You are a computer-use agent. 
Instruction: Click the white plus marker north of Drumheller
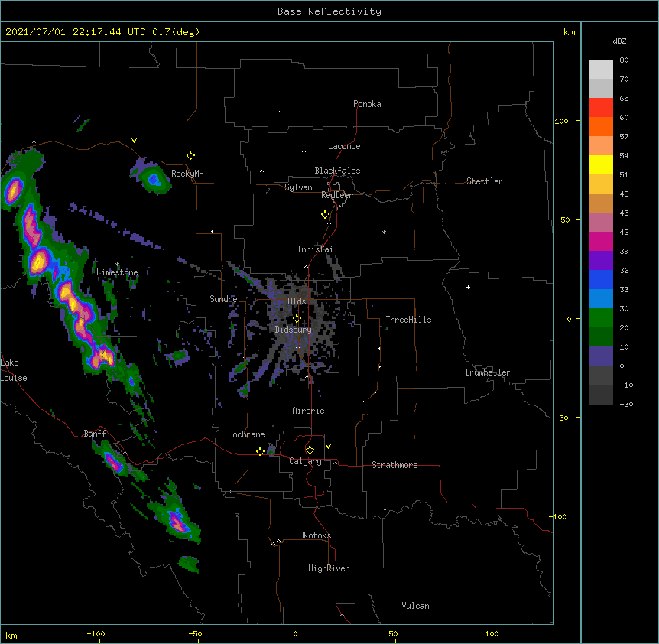(468, 287)
